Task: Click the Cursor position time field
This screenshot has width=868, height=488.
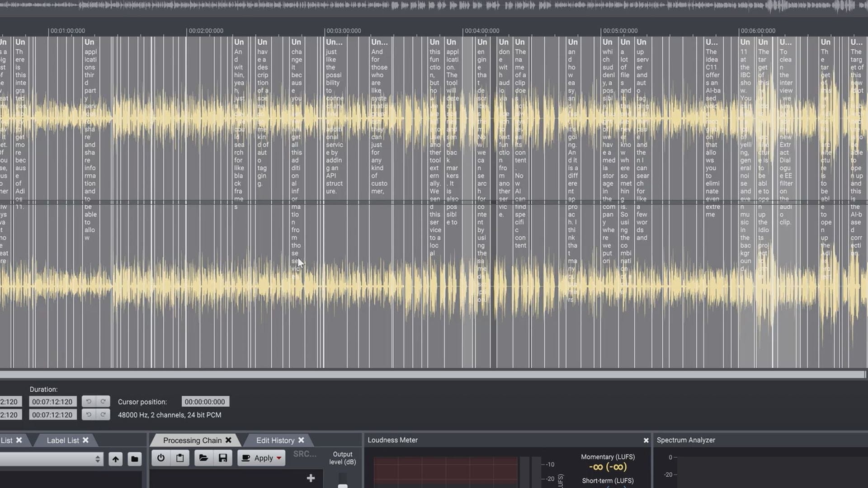Action: tap(205, 402)
